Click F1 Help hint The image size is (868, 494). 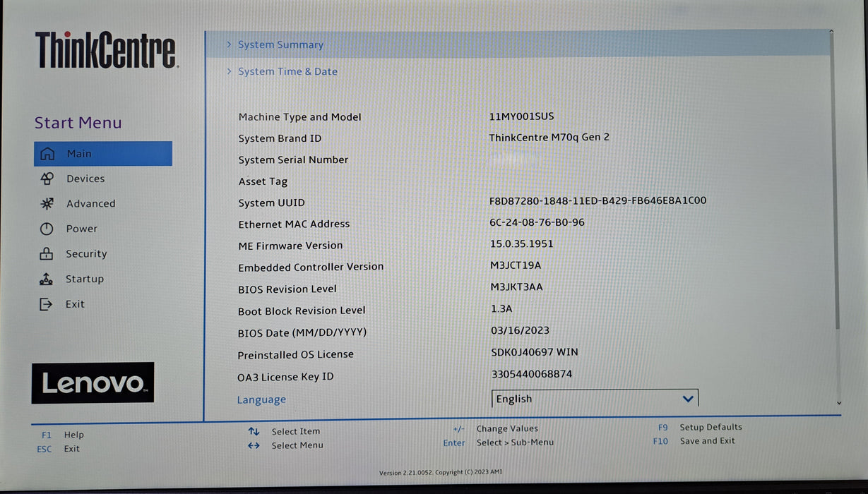click(62, 435)
